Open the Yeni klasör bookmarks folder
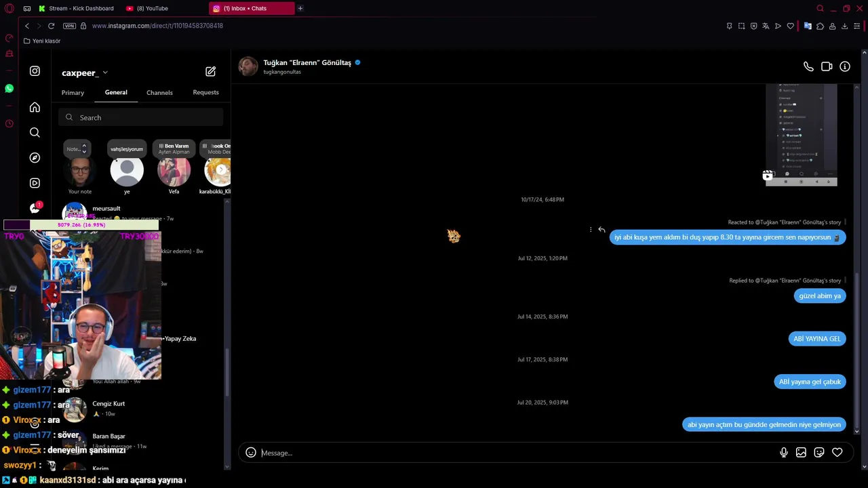 coord(42,41)
